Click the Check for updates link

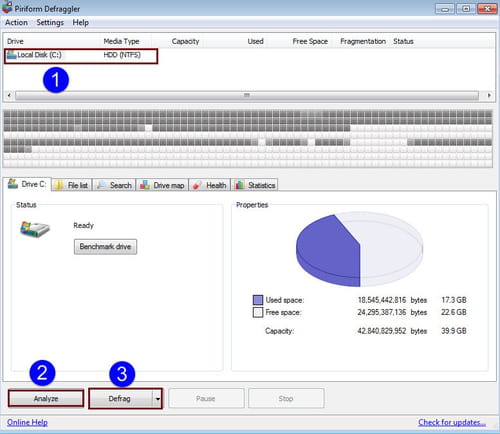tap(452, 422)
